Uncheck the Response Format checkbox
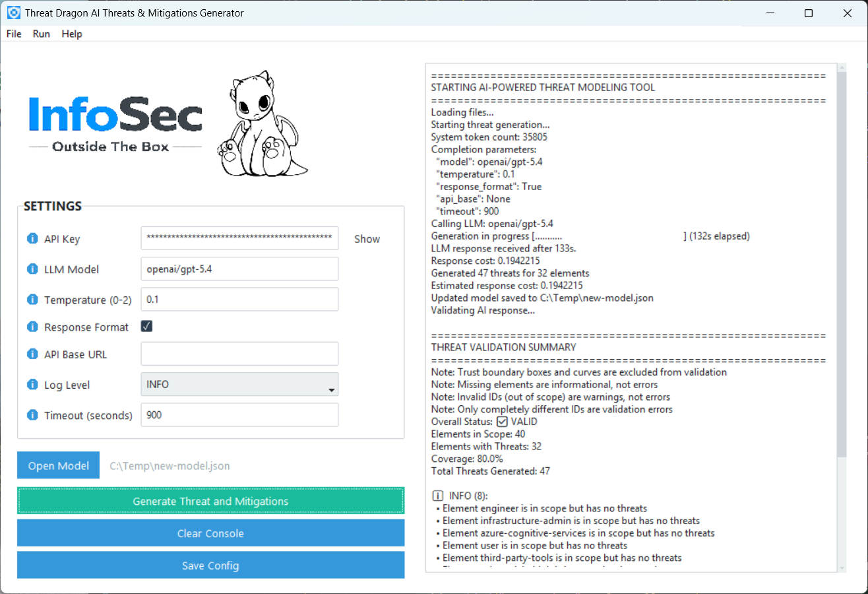Screen dimensions: 868x594 click(x=146, y=325)
